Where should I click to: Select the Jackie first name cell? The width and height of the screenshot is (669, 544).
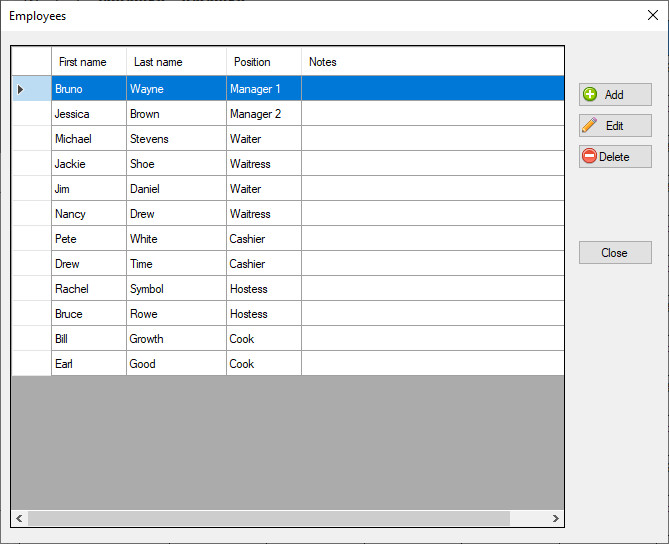pos(89,164)
